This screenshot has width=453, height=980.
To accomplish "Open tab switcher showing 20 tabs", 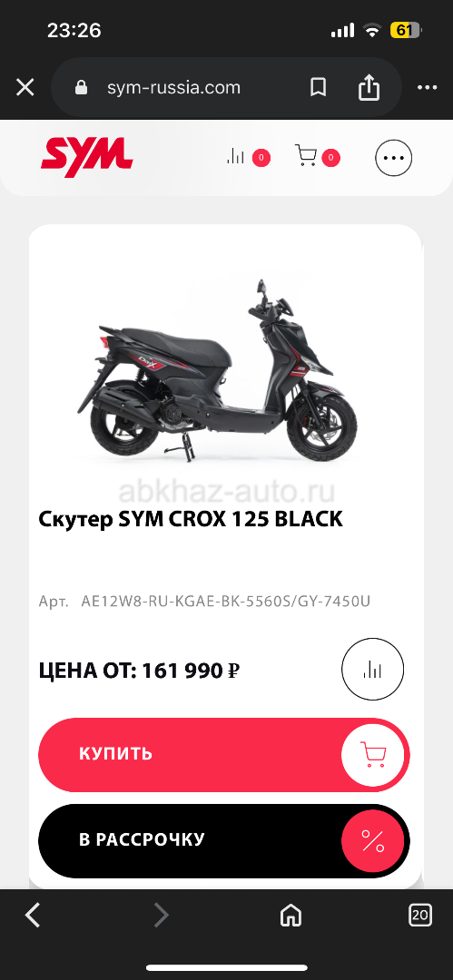I will [419, 916].
